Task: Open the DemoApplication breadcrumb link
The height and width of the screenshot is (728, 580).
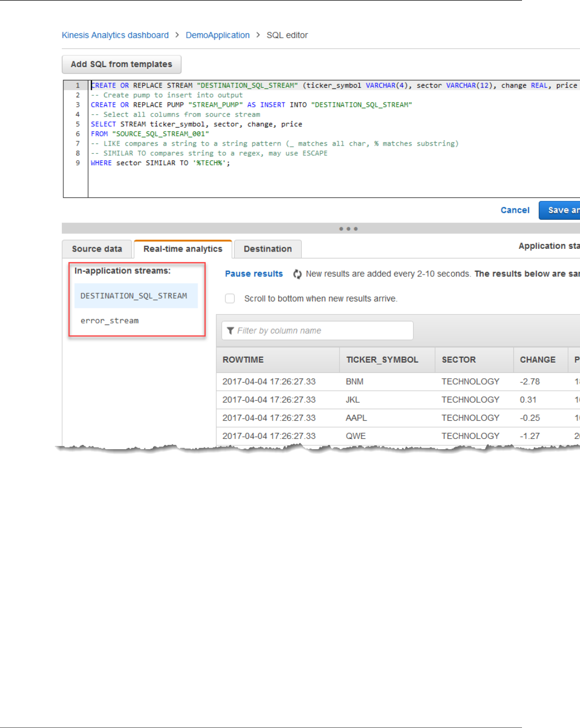Action: click(218, 35)
